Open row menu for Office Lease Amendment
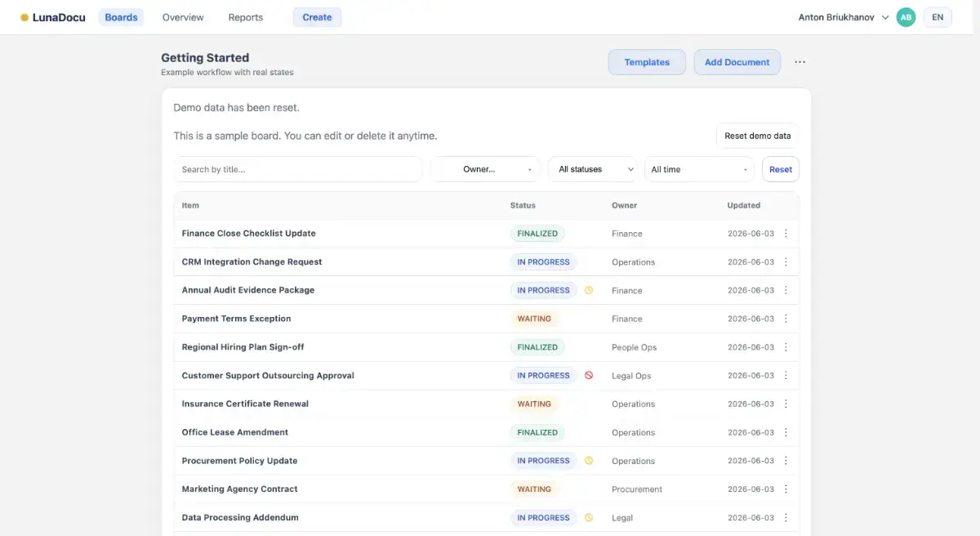Image resolution: width=980 pixels, height=536 pixels. [786, 432]
